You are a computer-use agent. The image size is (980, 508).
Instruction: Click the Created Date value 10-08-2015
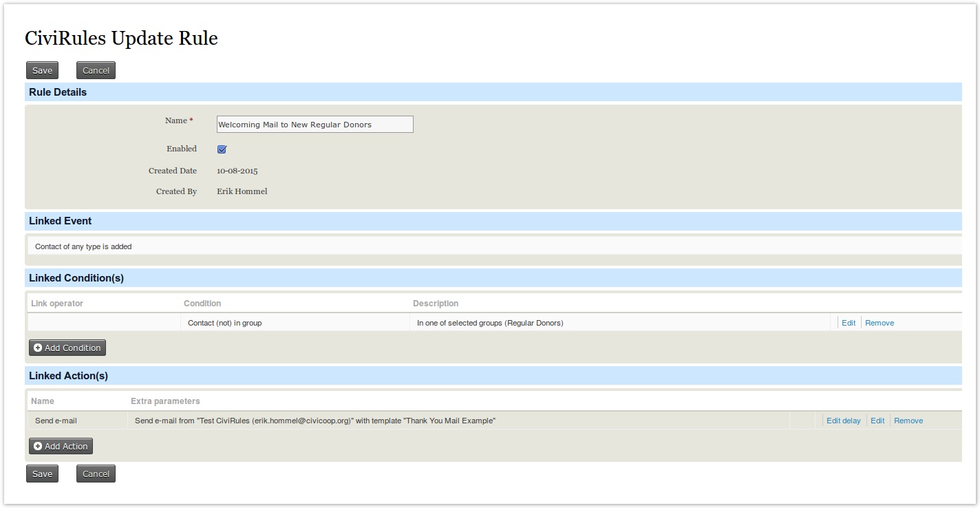pyautogui.click(x=237, y=171)
